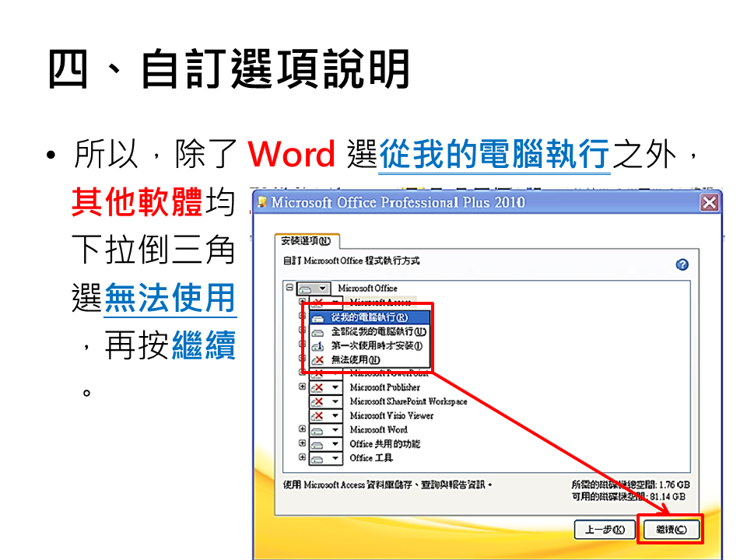
Task: Click the 從我的電腦執行 underlined slide text
Action: pos(494,155)
